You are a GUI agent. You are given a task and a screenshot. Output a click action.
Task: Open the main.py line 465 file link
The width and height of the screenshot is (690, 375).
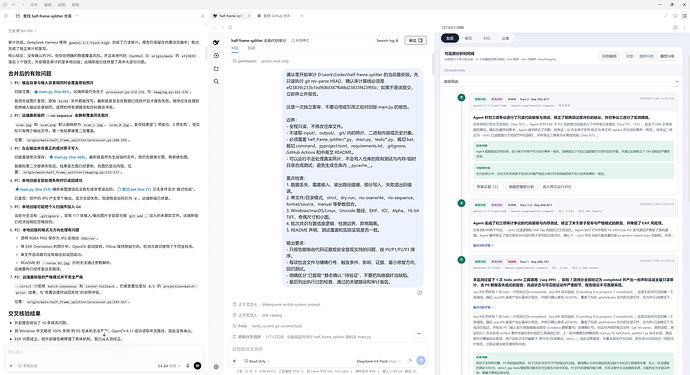coord(52,92)
